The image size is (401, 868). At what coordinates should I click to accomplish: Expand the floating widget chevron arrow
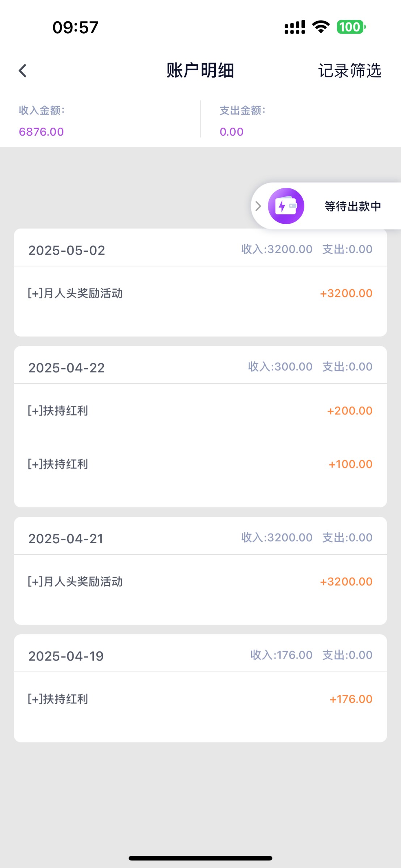258,206
